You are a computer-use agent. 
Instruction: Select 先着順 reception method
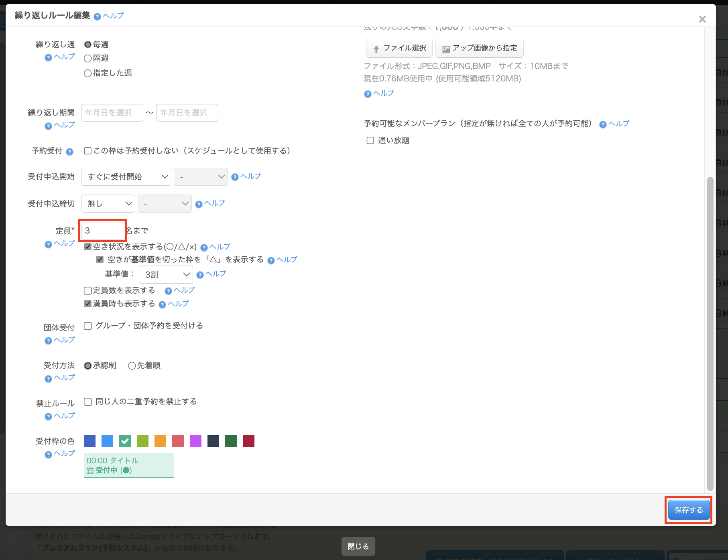point(132,366)
